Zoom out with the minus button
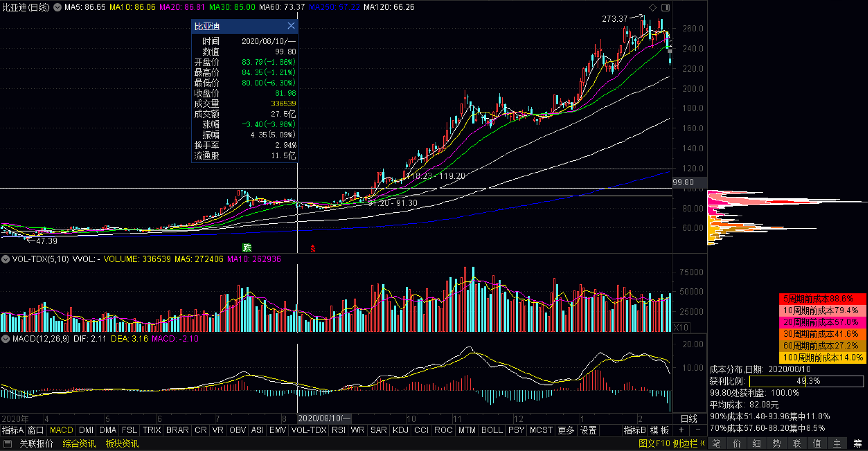868x451 pixels. [698, 430]
